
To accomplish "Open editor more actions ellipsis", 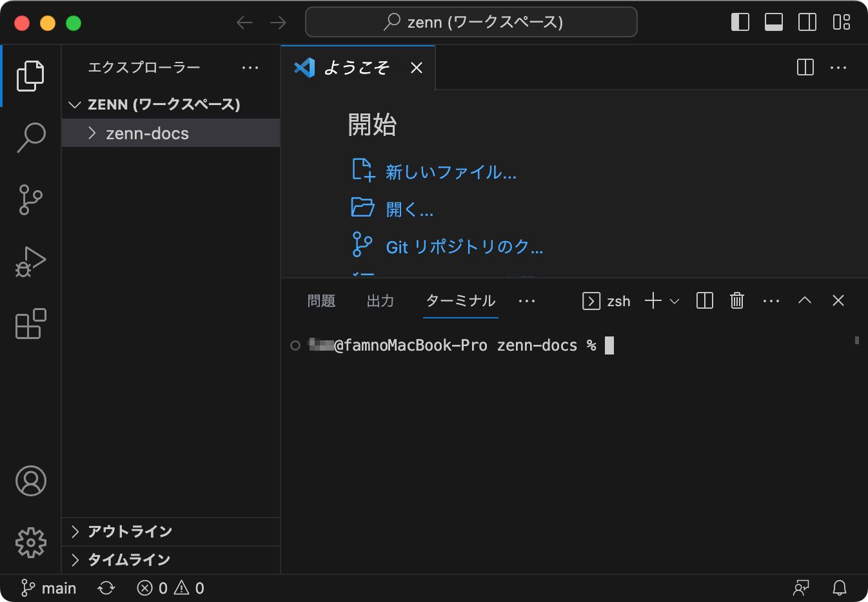I will coord(838,68).
